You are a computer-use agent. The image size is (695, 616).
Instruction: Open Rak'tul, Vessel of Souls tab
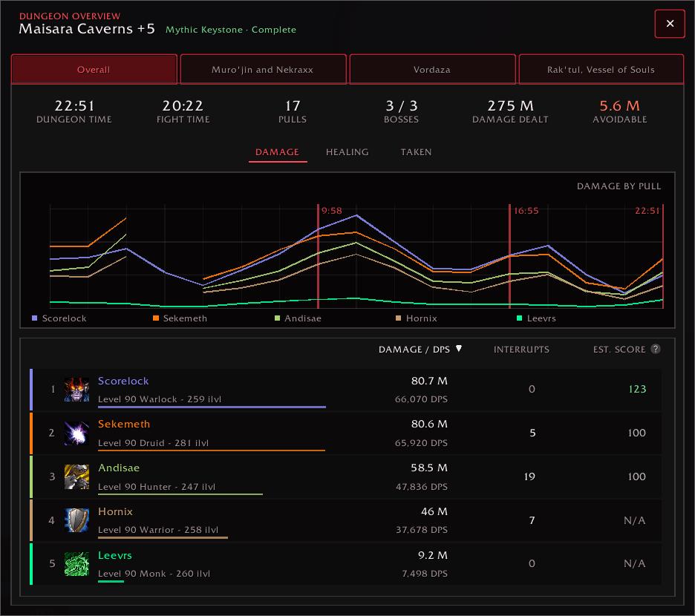[x=601, y=70]
